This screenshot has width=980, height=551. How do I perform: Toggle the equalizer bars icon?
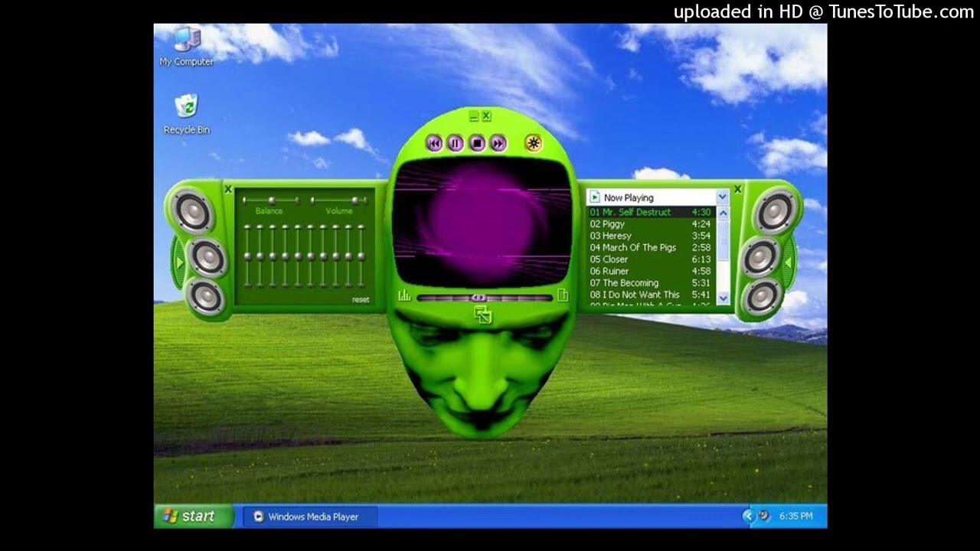404,296
